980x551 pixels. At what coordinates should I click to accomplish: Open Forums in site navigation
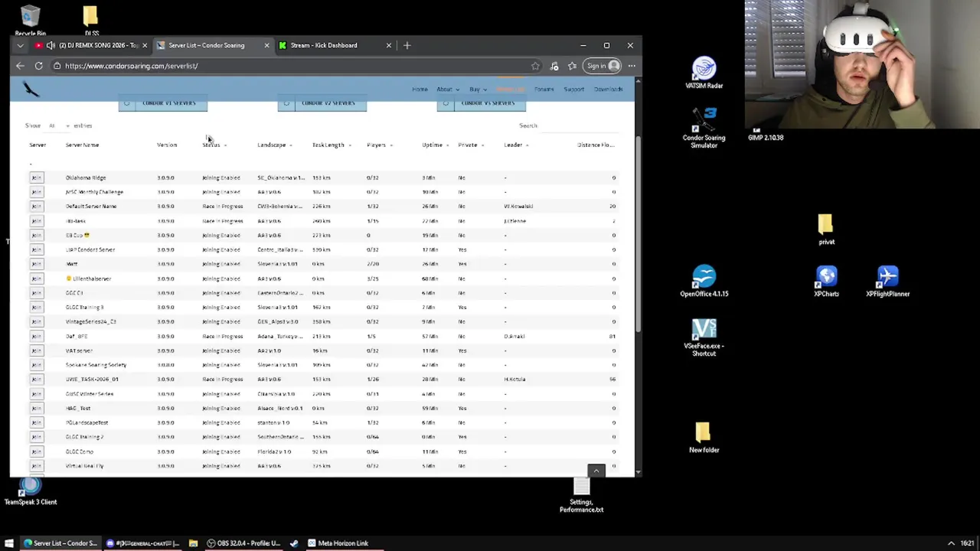pyautogui.click(x=544, y=90)
